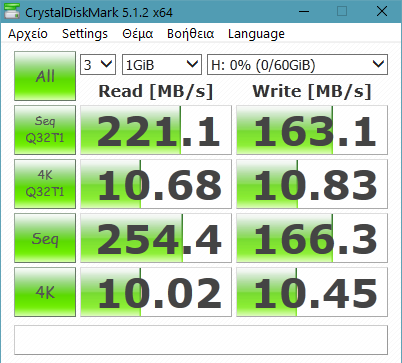Start the plain 4K test
Viewport: 402px width, 363px height.
click(45, 292)
